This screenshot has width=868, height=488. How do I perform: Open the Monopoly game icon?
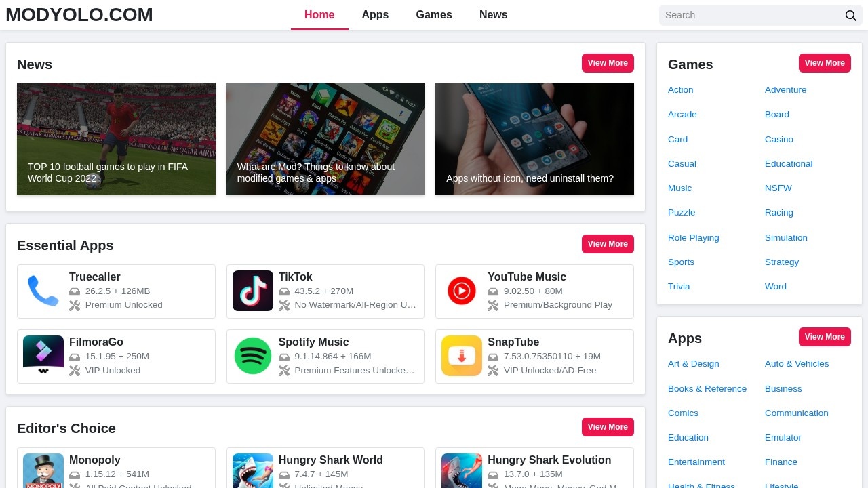click(43, 470)
